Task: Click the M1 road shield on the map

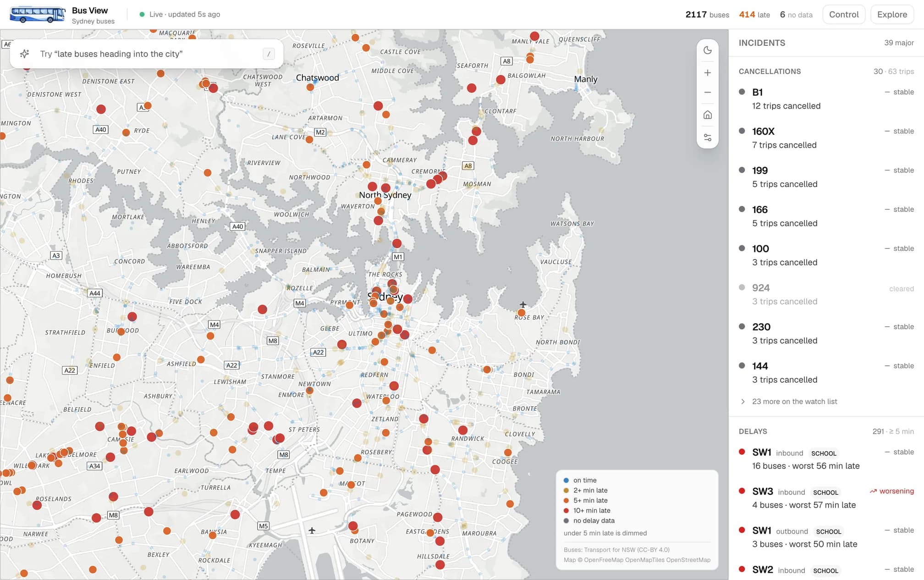Action: [x=398, y=257]
